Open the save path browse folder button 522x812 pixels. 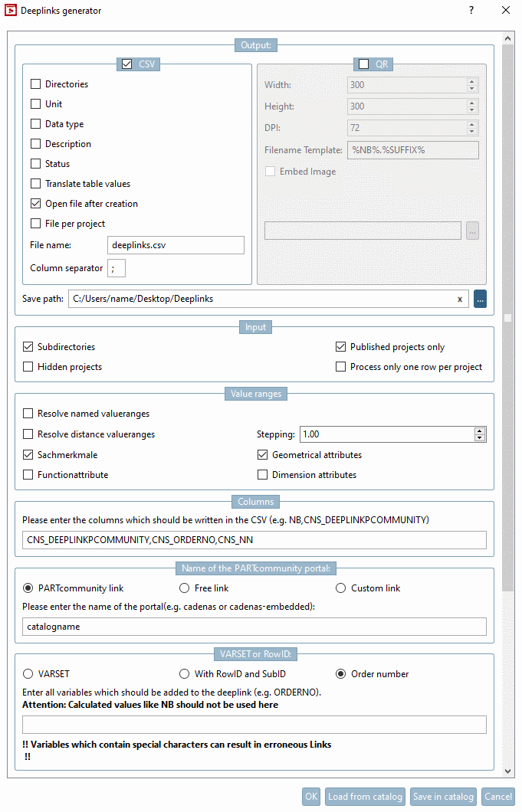click(x=480, y=299)
